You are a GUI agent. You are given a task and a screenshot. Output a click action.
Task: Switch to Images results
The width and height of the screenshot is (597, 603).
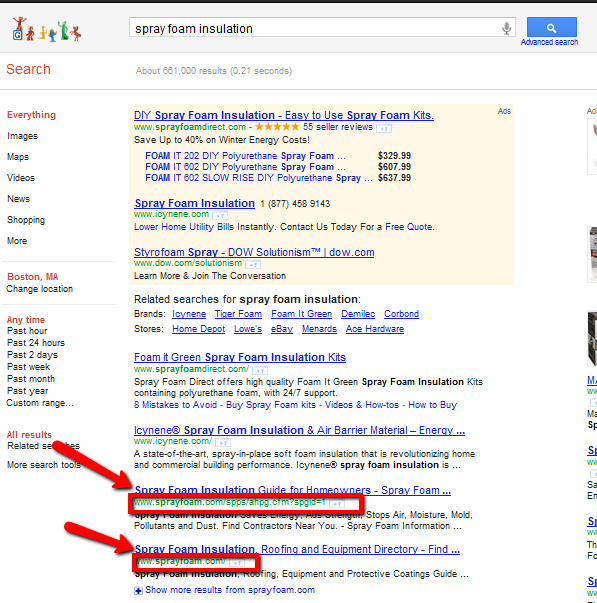22,136
